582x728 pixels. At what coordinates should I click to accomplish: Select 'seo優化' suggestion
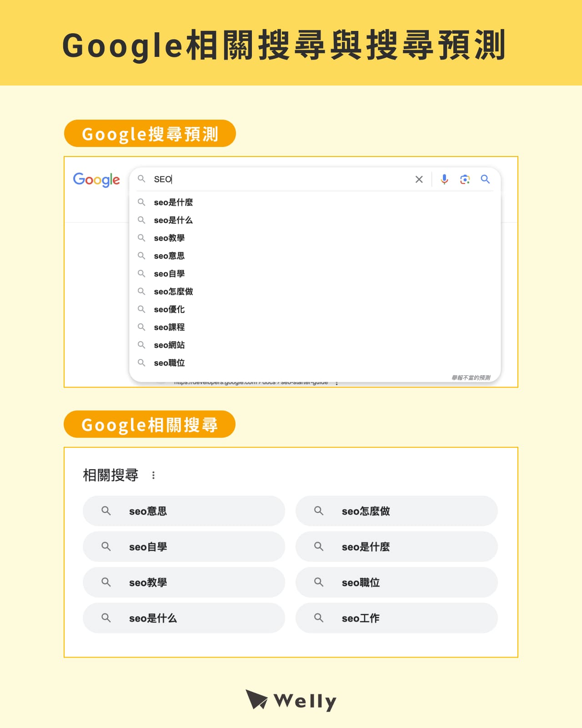coord(315,309)
